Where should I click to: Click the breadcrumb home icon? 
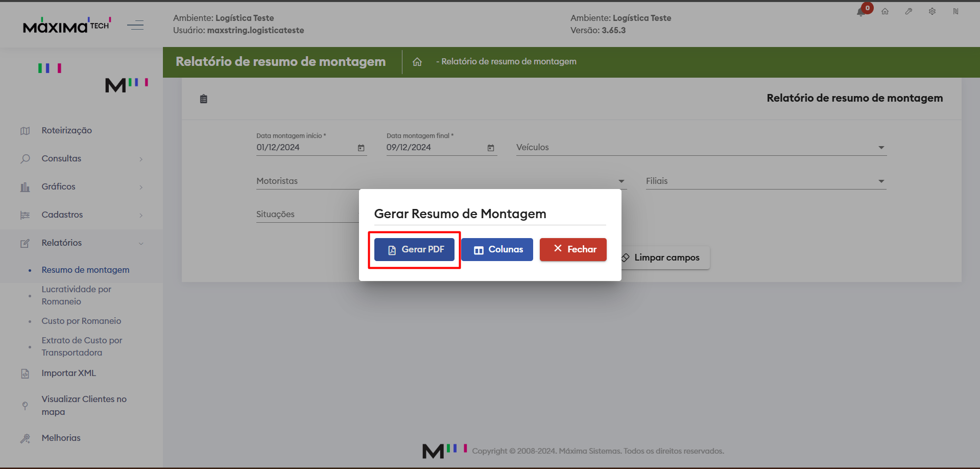coord(417,62)
